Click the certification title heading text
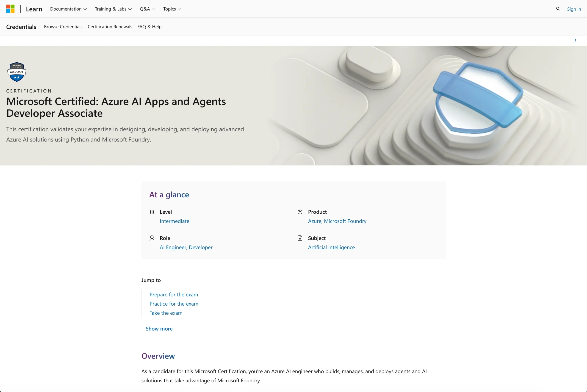The image size is (587, 392). (x=116, y=107)
